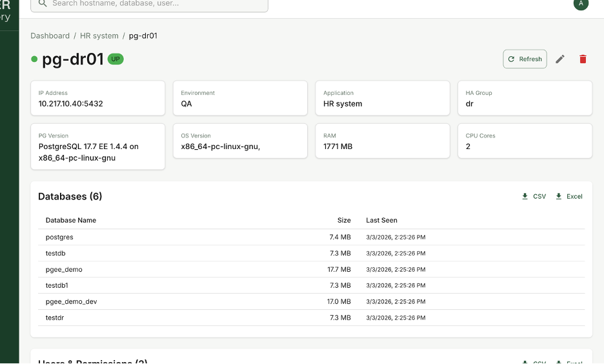Download Databases table as CSV

pos(534,196)
